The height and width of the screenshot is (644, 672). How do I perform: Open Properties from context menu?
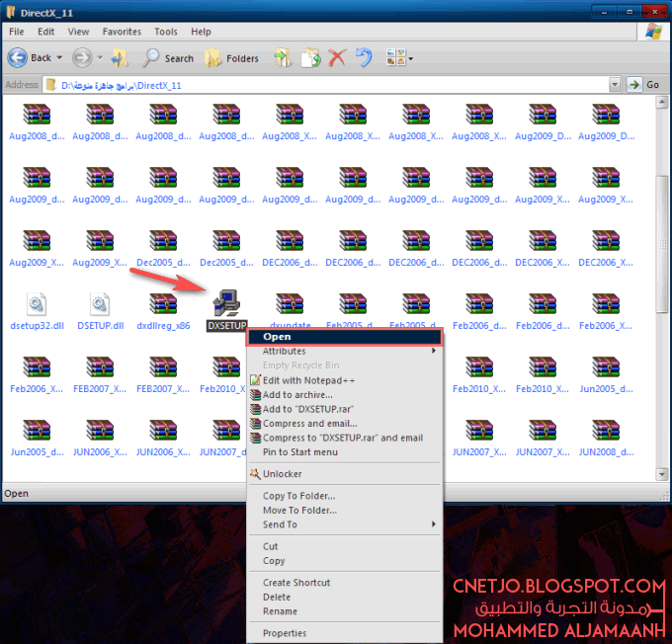344,633
